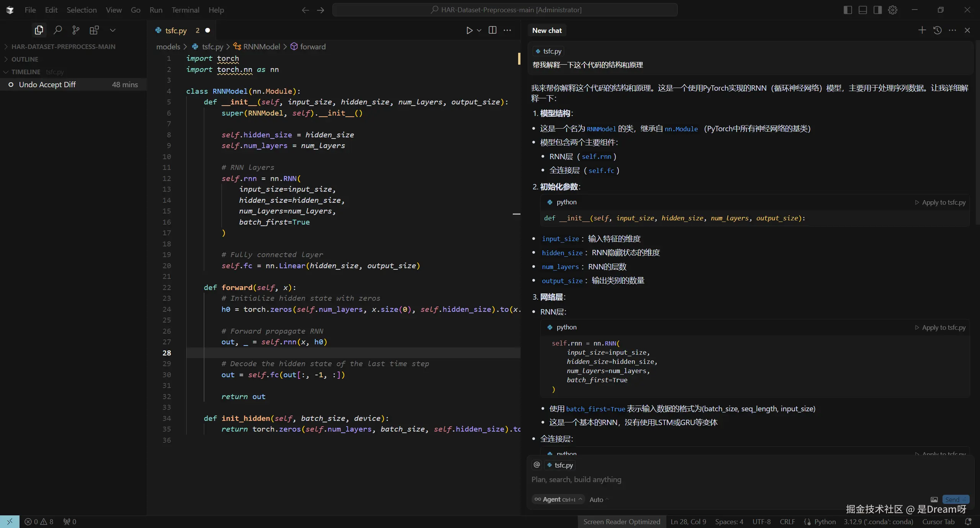
Task: Expand the OUTLINE section
Action: click(x=25, y=59)
